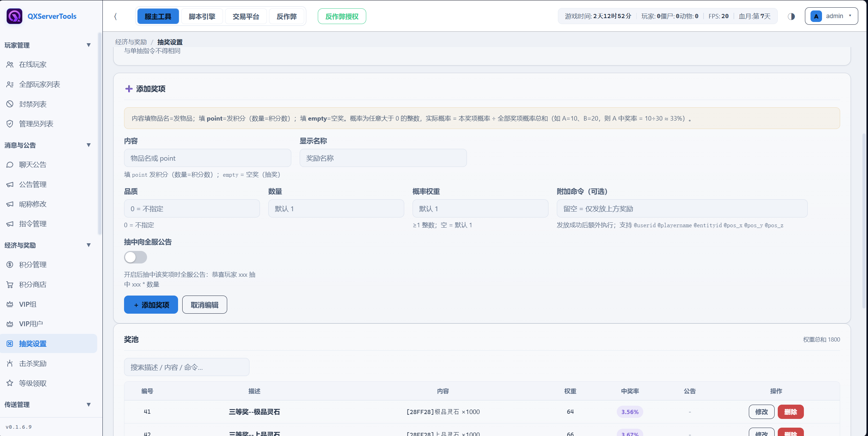Open 积分管理 coin icon
This screenshot has height=436, width=868.
(10, 265)
